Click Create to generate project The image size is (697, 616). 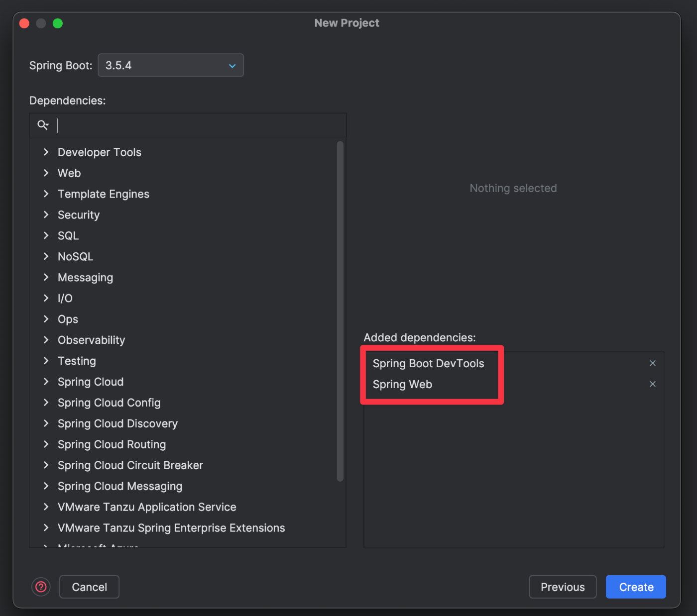[636, 587]
